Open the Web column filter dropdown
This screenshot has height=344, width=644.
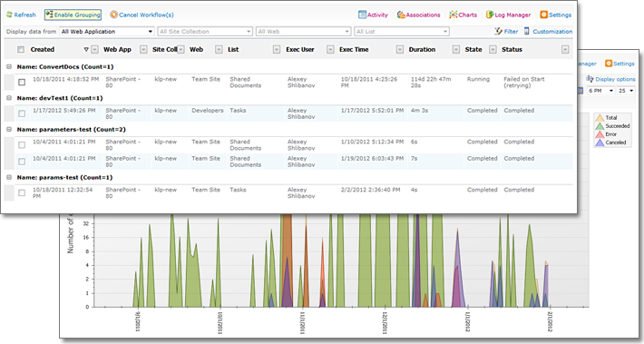[x=219, y=50]
